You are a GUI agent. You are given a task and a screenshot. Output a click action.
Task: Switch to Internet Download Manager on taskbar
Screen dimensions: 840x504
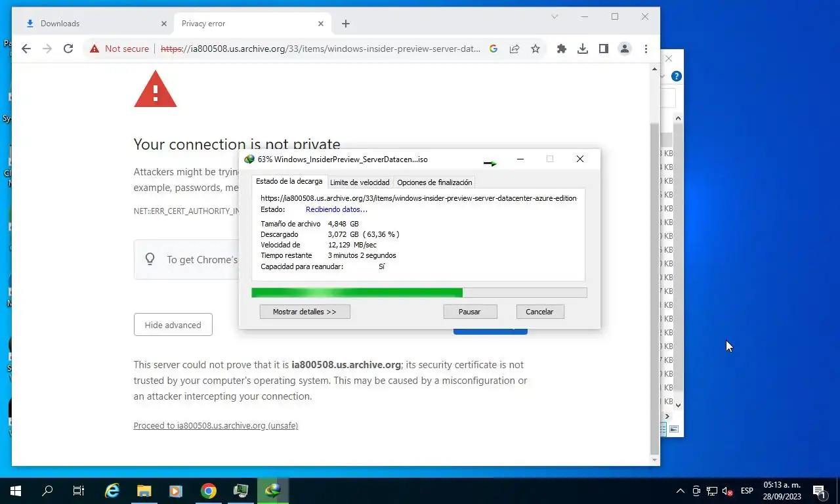tap(272, 491)
